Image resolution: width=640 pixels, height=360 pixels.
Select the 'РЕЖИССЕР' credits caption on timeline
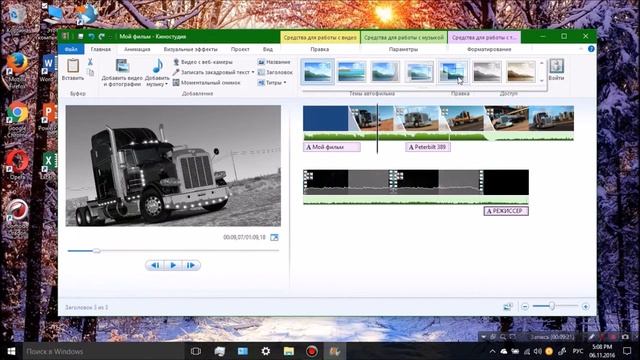coord(506,211)
